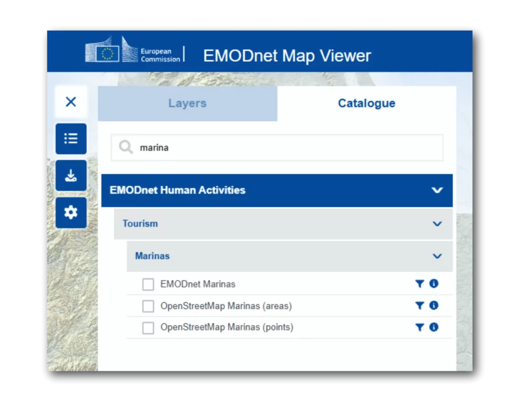The image size is (532, 411).
Task: Show info for OpenStreetMap Marinas (areas)
Action: pyautogui.click(x=434, y=305)
